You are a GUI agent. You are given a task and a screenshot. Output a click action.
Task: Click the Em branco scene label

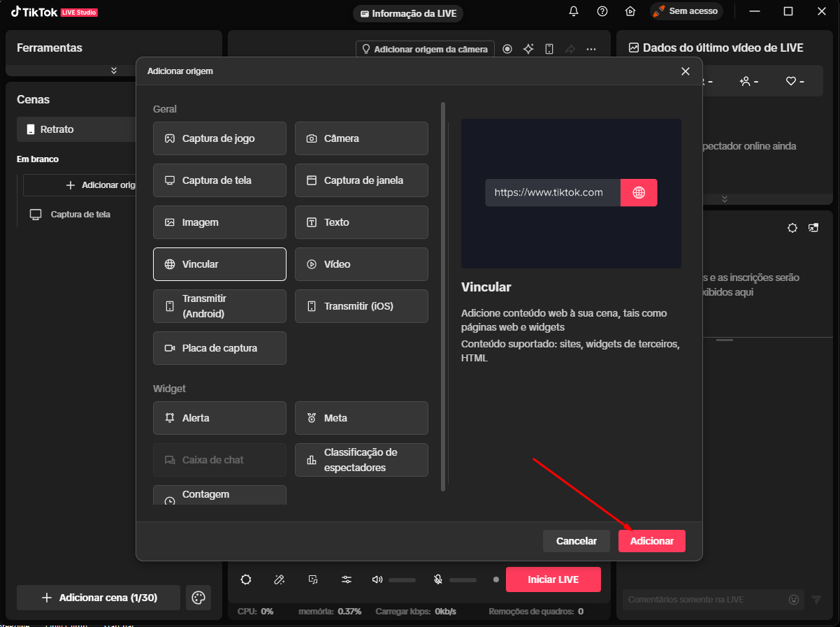[38, 159]
